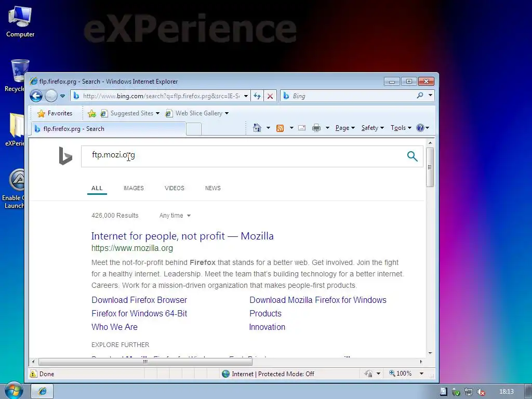Click the teal search magnifier on Bing page

412,156
